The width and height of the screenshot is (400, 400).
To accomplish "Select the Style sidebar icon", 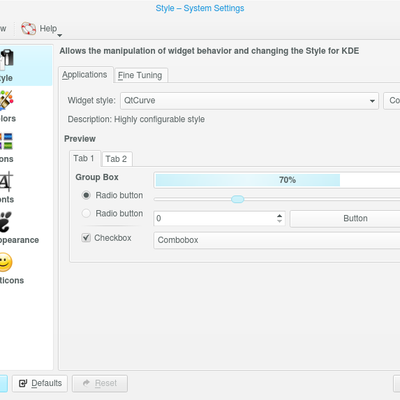I will tap(7, 59).
